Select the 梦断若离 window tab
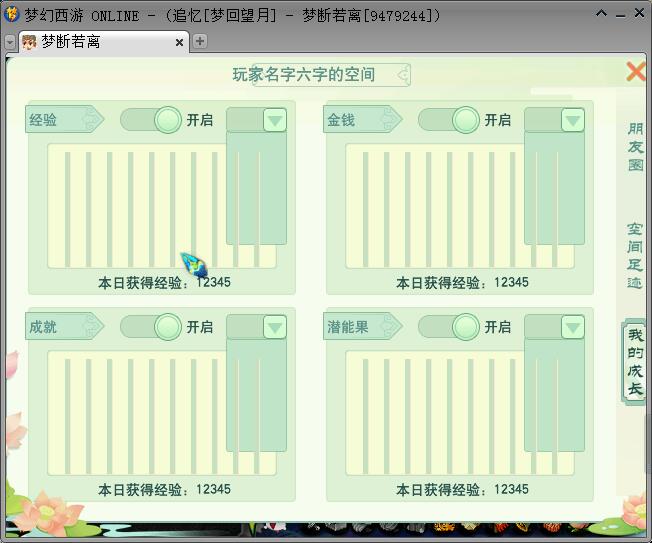652x543 pixels. [104, 42]
